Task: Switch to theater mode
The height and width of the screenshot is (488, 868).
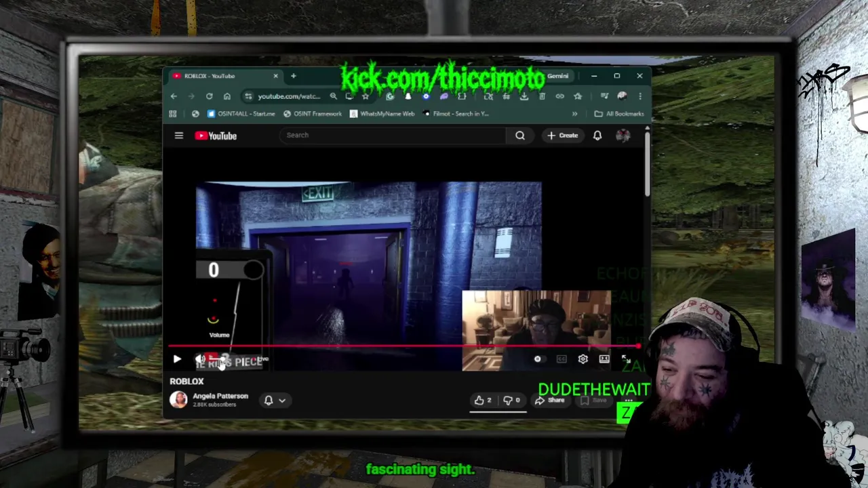Action: point(604,359)
